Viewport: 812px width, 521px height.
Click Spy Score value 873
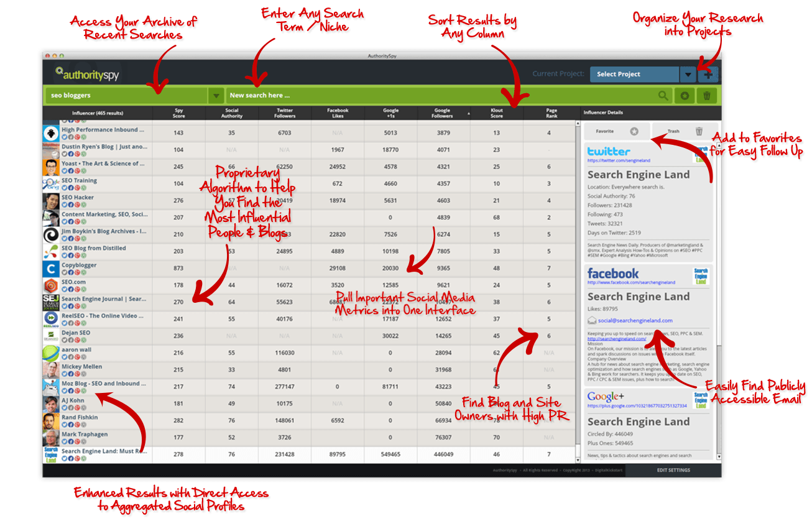tap(178, 269)
